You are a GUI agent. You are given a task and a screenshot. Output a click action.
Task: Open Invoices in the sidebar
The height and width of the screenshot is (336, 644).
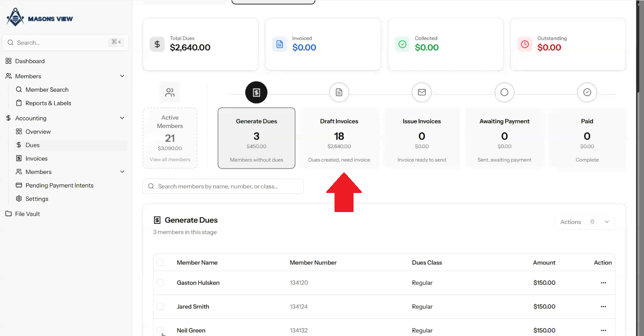click(37, 158)
